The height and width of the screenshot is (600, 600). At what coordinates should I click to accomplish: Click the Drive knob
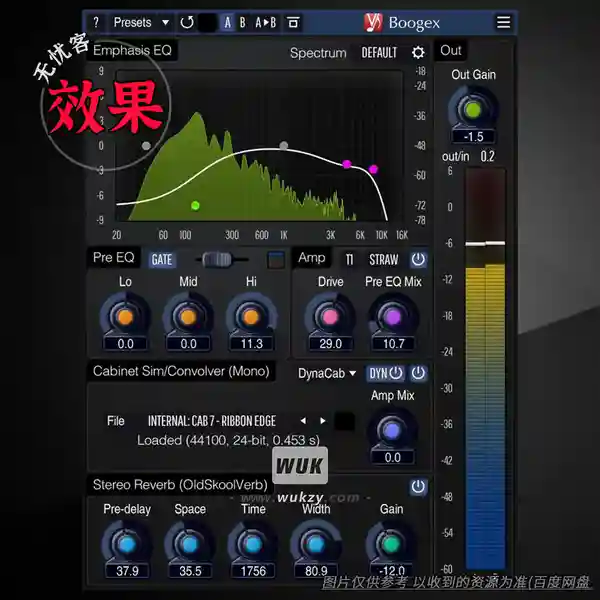[x=330, y=317]
